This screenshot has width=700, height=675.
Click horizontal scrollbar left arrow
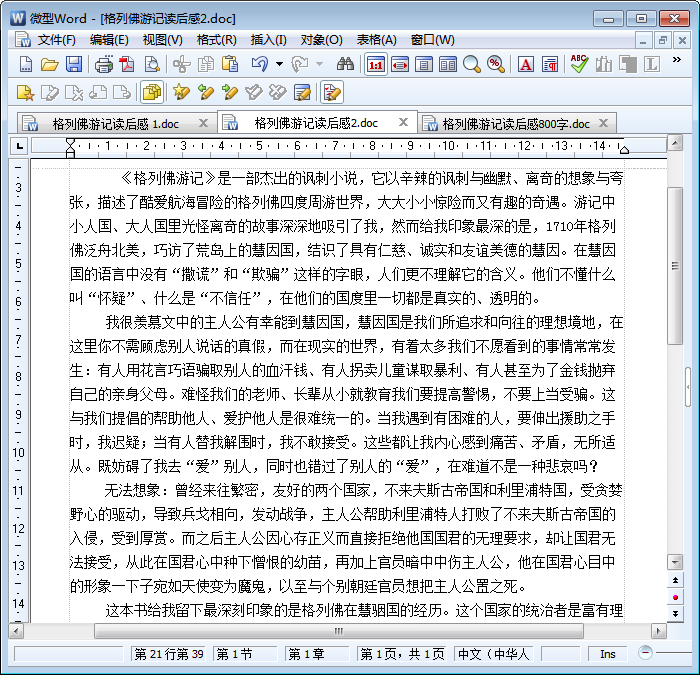click(x=17, y=631)
